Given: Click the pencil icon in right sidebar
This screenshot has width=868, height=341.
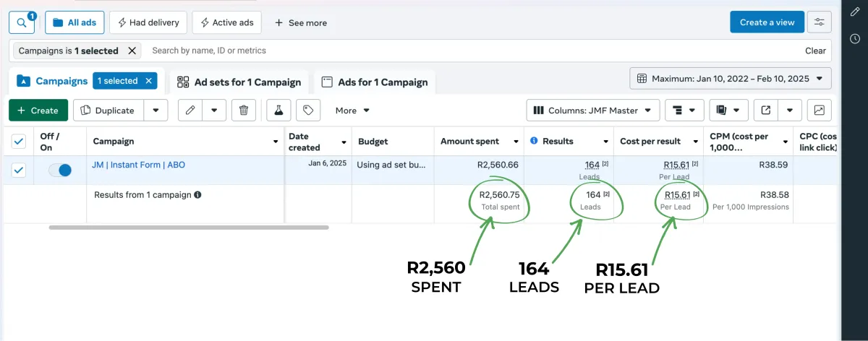Looking at the screenshot, I should click(x=855, y=12).
